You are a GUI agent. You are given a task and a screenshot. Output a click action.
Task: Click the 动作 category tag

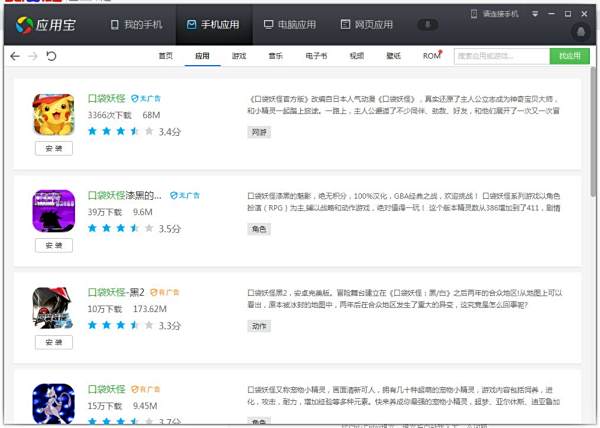[259, 326]
